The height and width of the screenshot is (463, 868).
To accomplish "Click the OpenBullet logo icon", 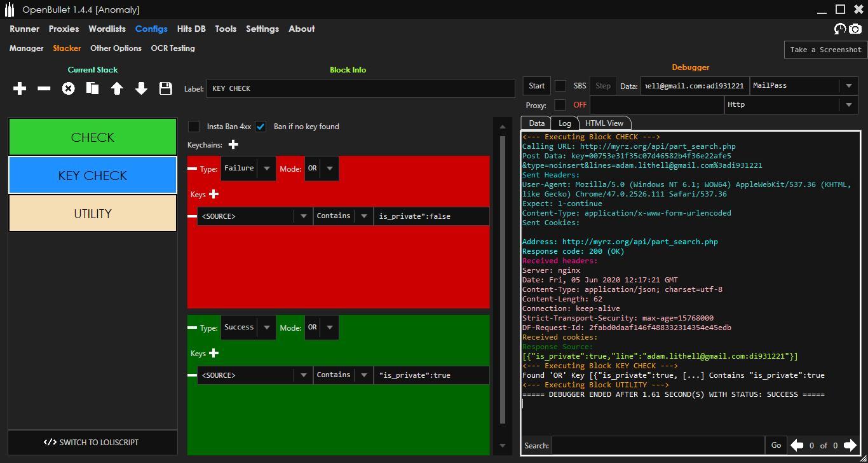I will [x=10, y=10].
